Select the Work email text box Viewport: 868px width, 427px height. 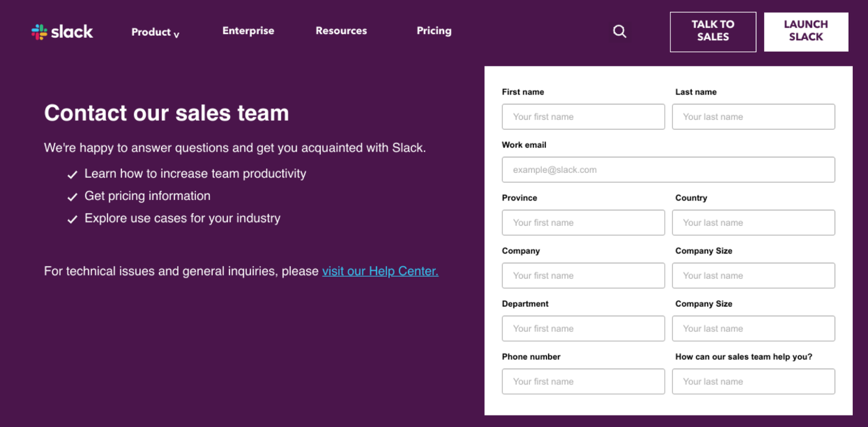(x=668, y=169)
